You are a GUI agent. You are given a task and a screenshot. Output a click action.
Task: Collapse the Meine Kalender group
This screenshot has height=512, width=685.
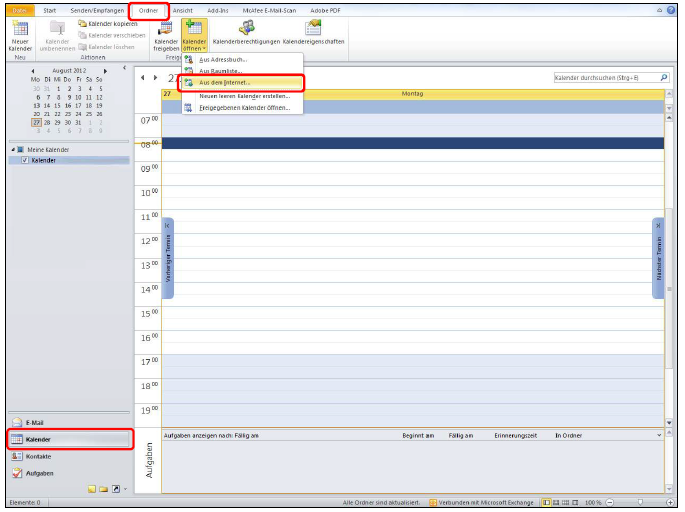click(14, 150)
